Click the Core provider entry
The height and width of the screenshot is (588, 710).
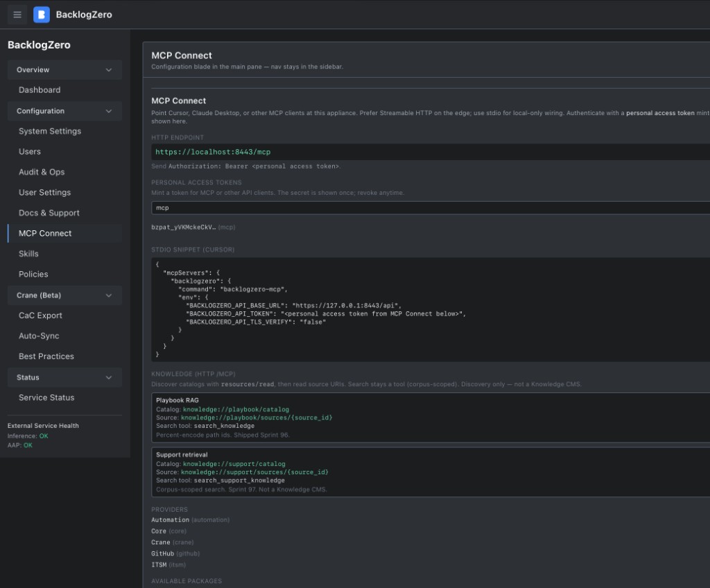pos(168,531)
